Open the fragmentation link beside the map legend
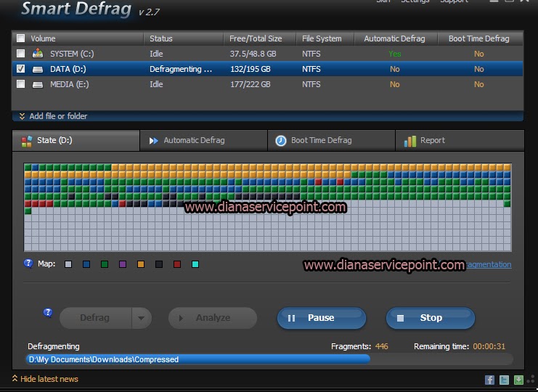Image resolution: width=538 pixels, height=392 pixels. (489, 264)
